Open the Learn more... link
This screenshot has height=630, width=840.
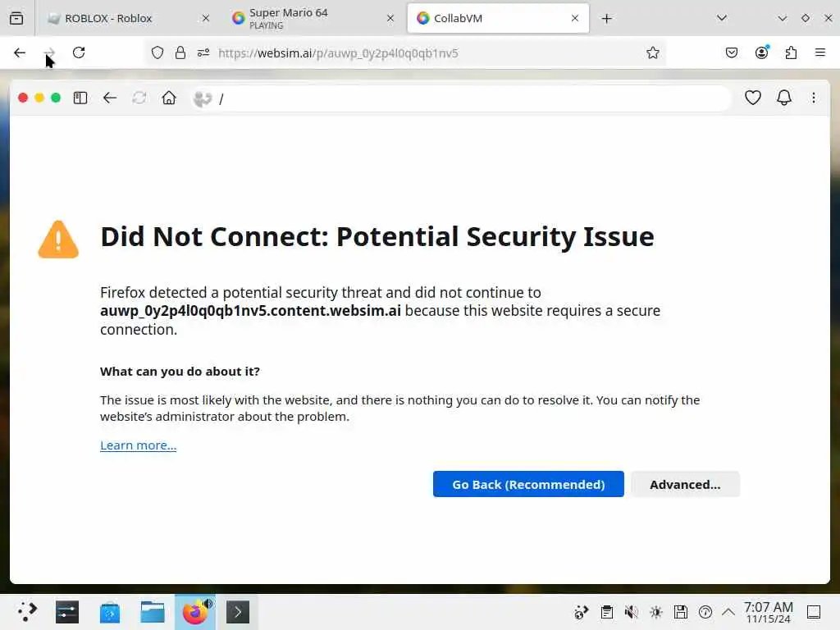[138, 445]
